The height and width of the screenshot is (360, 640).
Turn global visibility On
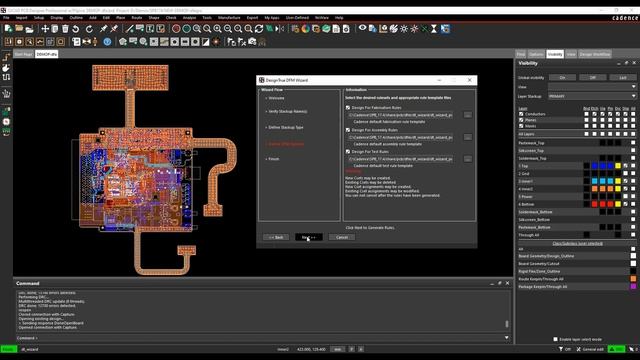coord(562,78)
